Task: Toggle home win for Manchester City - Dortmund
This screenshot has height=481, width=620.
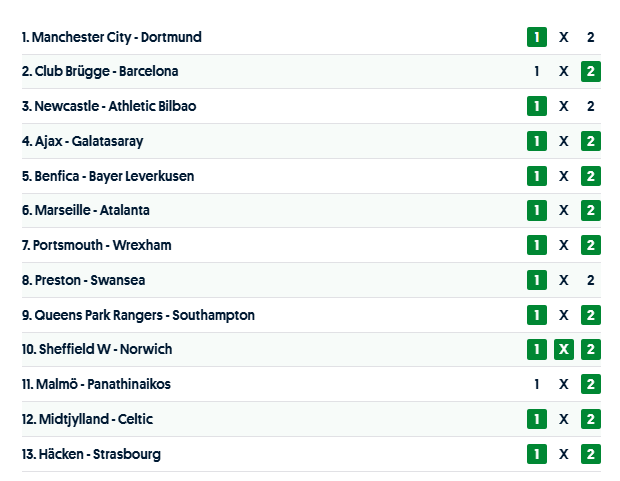Action: [537, 37]
